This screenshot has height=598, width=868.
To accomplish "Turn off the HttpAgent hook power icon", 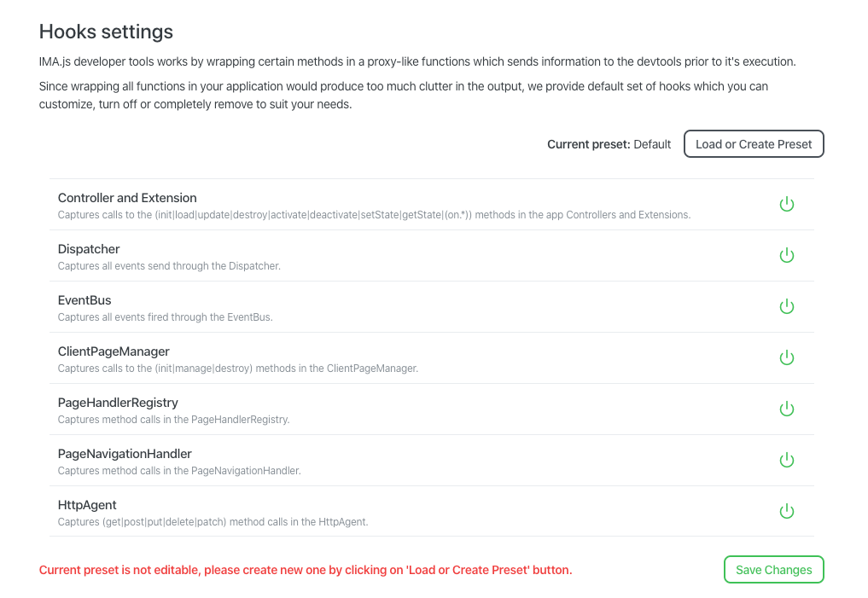I will 787,511.
